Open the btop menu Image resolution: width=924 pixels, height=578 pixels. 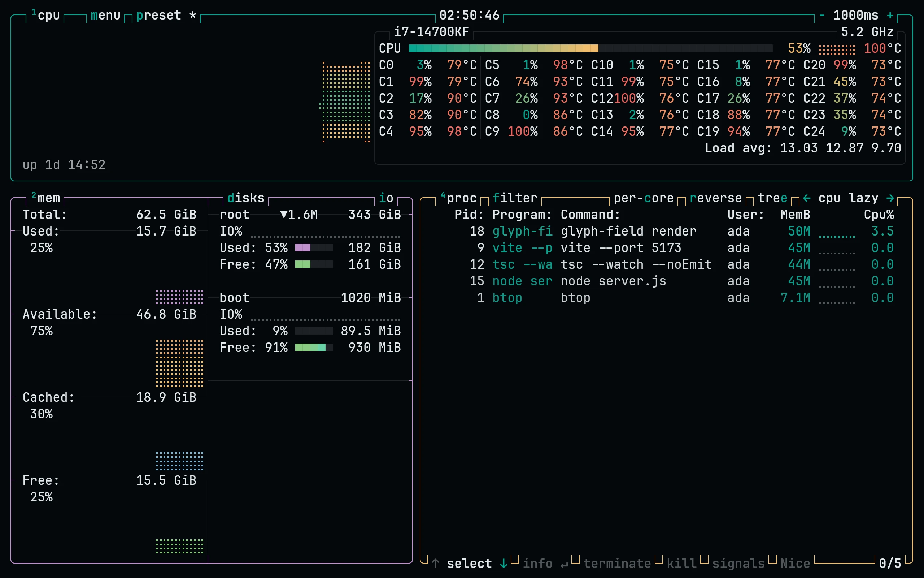click(x=106, y=15)
